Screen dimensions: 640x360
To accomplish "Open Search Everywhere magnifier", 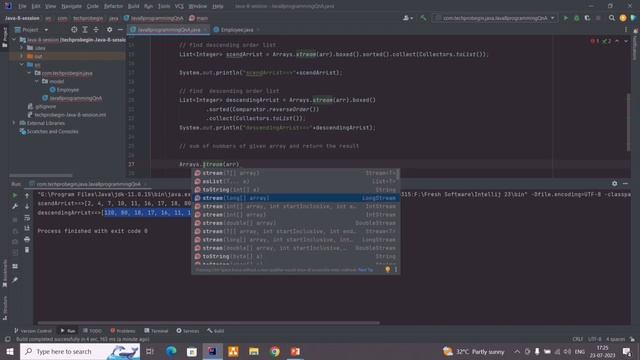I will [x=612, y=18].
